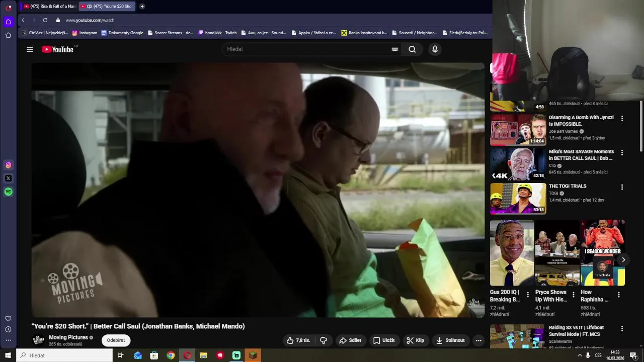The width and height of the screenshot is (644, 362).
Task: Click the browser address bar URL
Action: 90,20
